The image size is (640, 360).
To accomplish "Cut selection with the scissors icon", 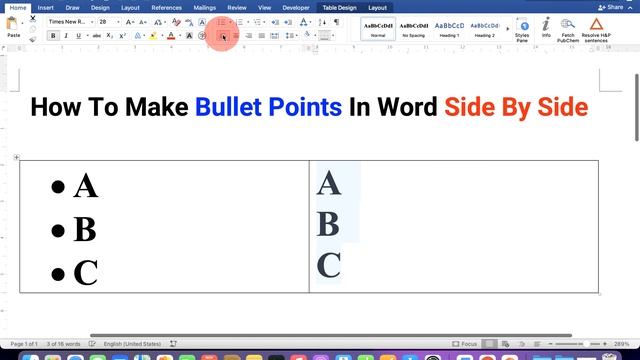I will (x=33, y=18).
